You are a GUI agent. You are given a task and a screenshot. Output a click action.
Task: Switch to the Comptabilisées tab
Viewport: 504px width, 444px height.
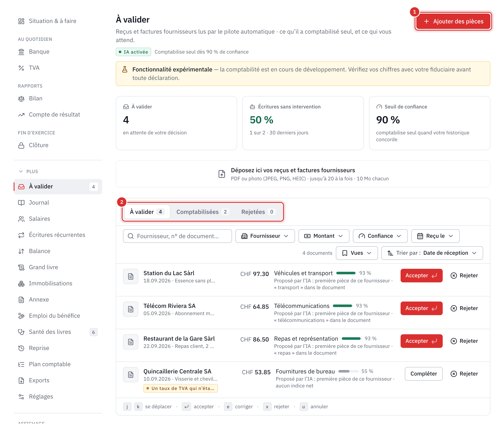click(203, 212)
